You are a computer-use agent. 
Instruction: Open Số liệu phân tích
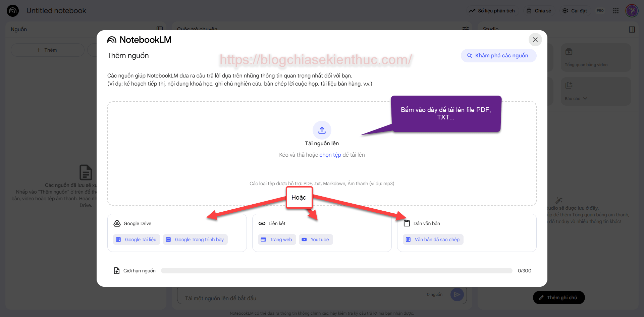tap(492, 11)
